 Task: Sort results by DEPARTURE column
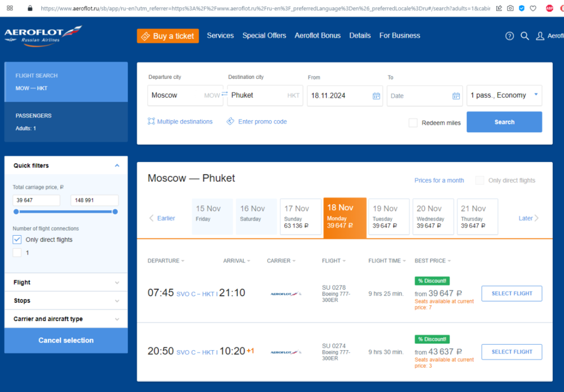point(166,261)
